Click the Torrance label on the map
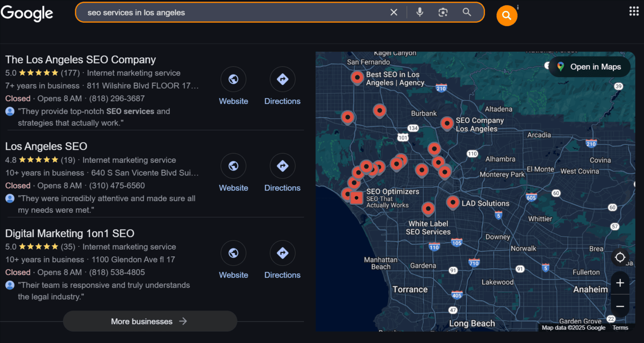644x343 pixels. [410, 290]
